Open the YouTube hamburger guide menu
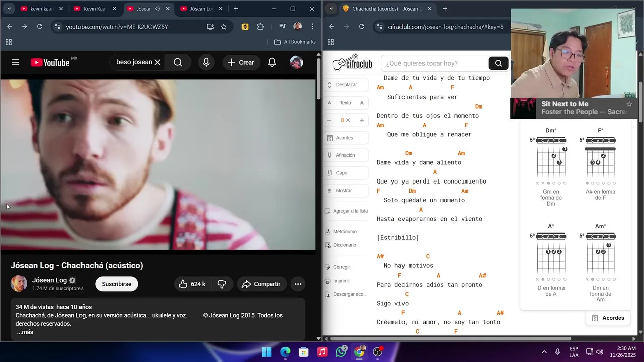 click(x=16, y=62)
